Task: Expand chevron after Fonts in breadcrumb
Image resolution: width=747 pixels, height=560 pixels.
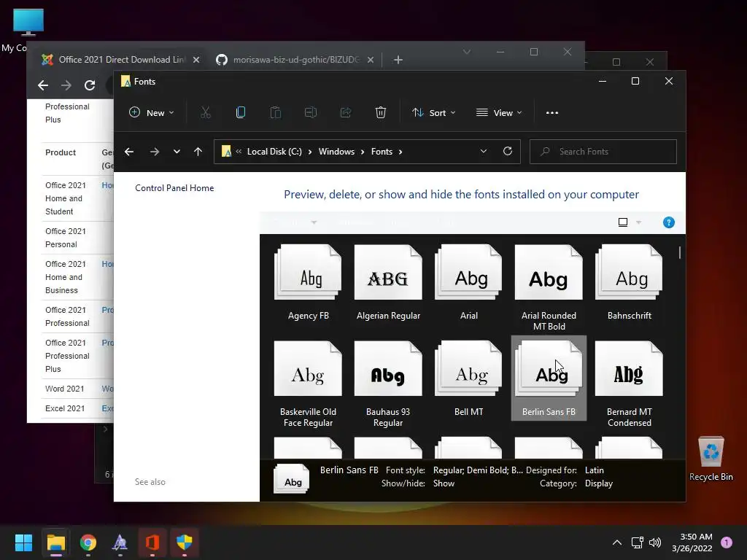Action: pyautogui.click(x=400, y=152)
